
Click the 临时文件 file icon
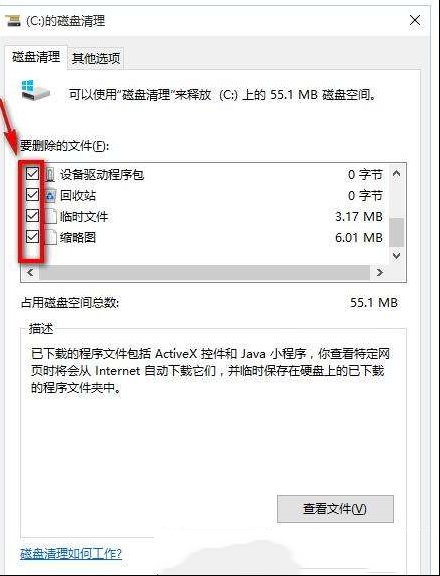coord(51,216)
